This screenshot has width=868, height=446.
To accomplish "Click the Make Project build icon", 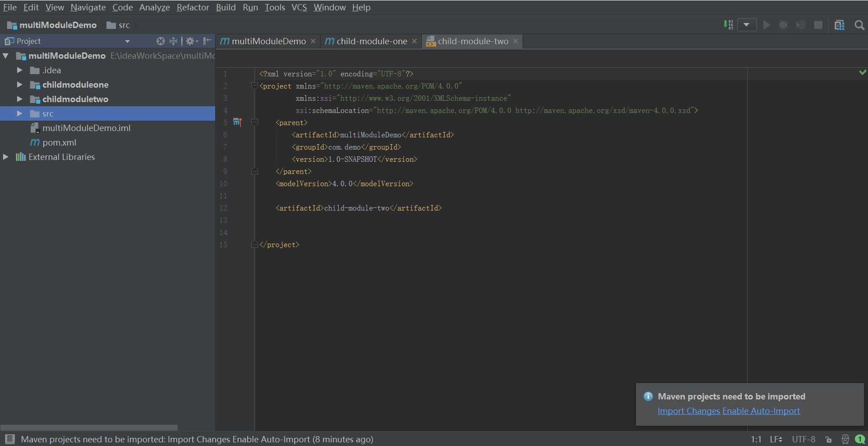I will pyautogui.click(x=728, y=25).
